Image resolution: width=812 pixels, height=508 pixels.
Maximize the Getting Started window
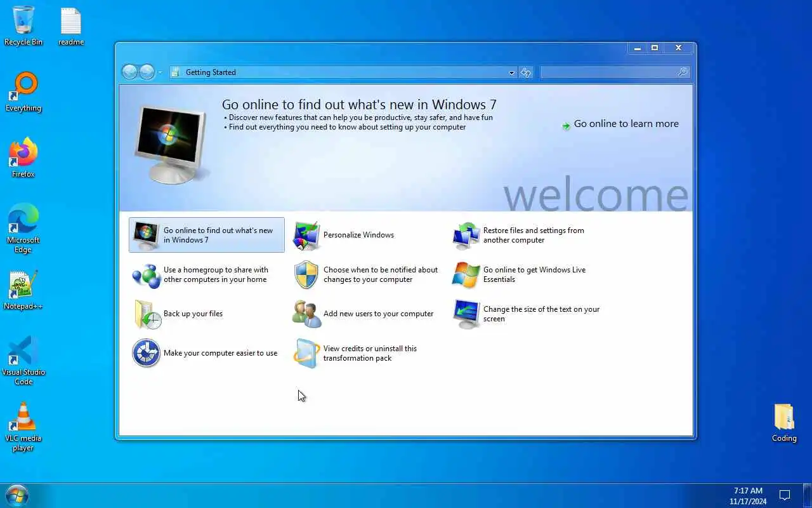(655, 48)
